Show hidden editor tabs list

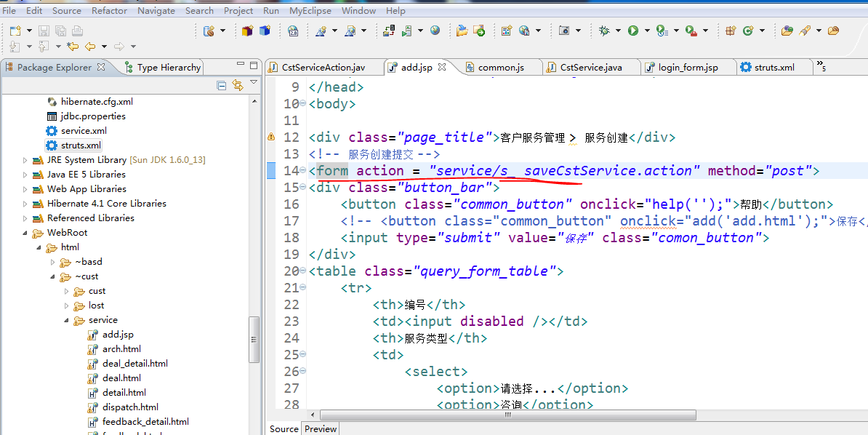[821, 67]
